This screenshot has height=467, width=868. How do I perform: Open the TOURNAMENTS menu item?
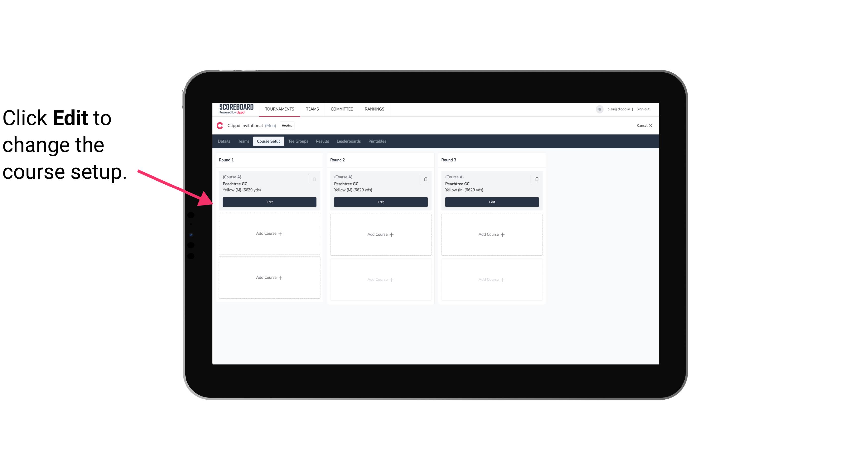(280, 109)
